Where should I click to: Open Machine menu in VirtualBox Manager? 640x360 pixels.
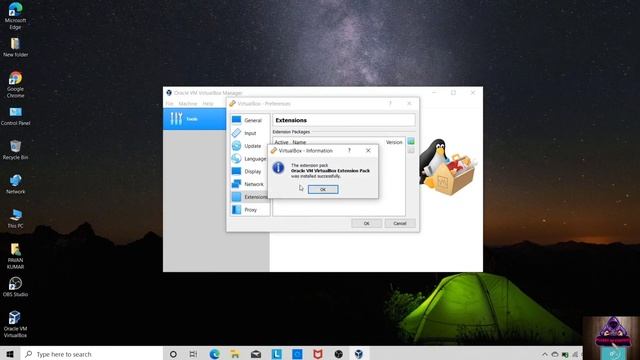click(x=188, y=104)
